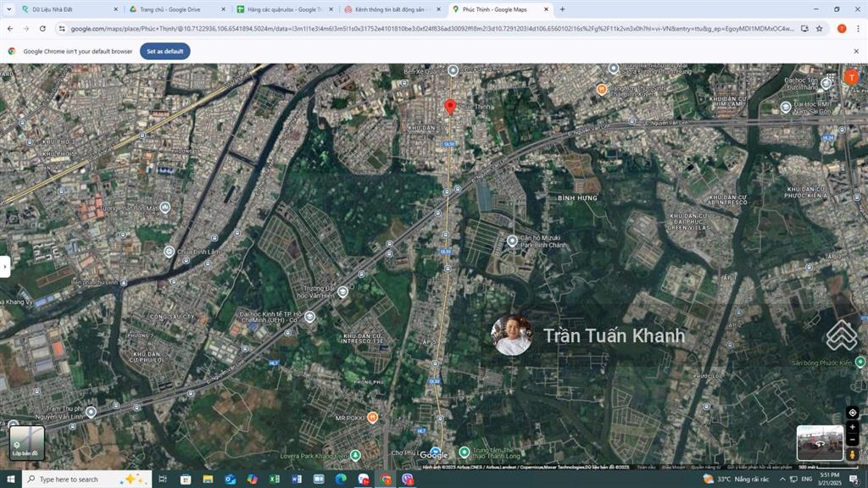868x488 pixels.
Task: Zoom out using the minus icon
Action: pyautogui.click(x=852, y=440)
